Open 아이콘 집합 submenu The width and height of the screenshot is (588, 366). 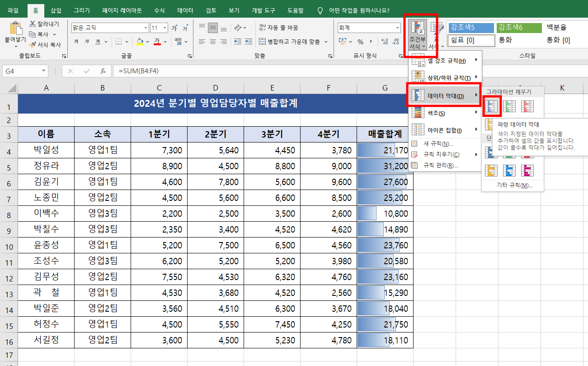point(445,130)
